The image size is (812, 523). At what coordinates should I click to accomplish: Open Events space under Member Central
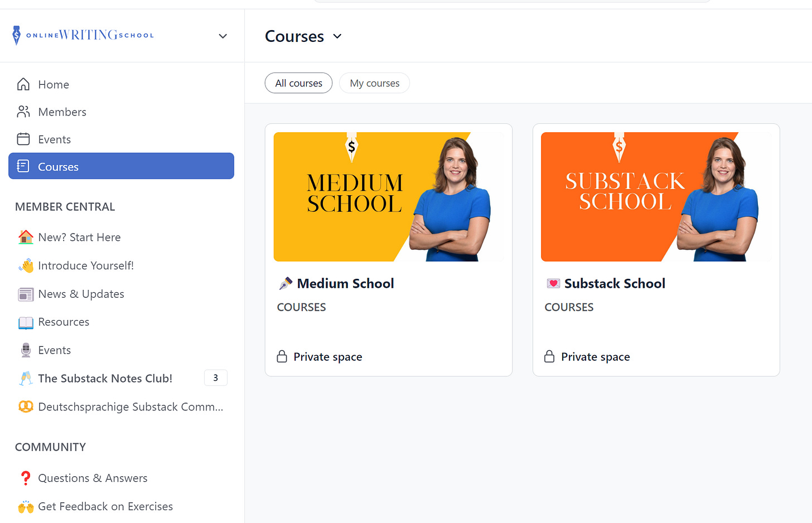(55, 350)
